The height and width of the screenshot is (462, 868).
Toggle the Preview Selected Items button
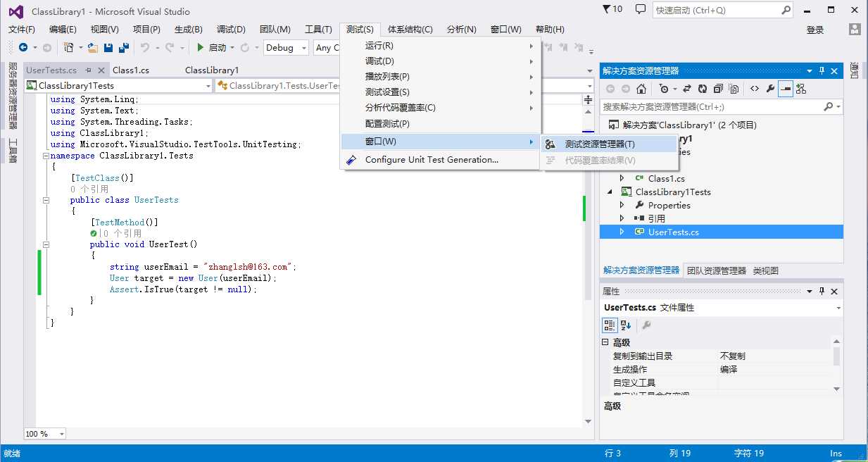785,89
